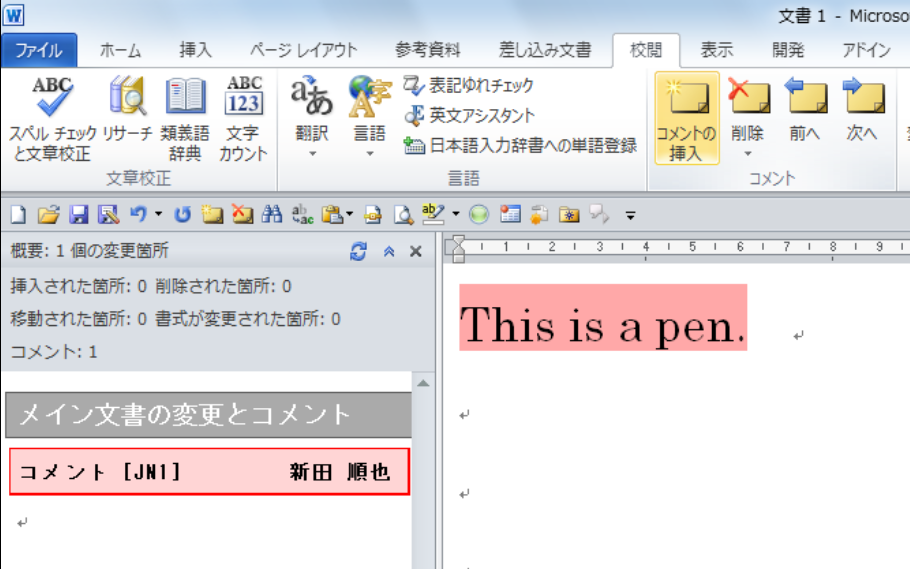This screenshot has width=910, height=569.
Task: Open the Delete comment (削除) dropdown arrow
Action: pyautogui.click(x=747, y=153)
